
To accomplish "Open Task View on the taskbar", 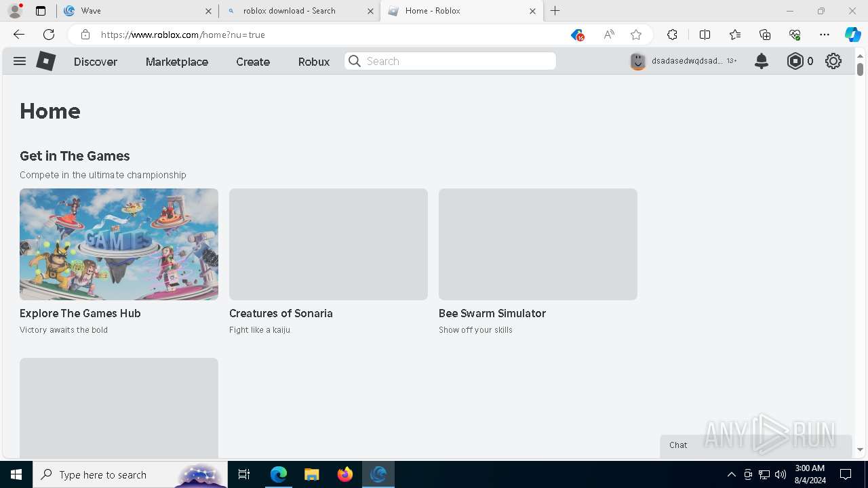I will coord(244,474).
